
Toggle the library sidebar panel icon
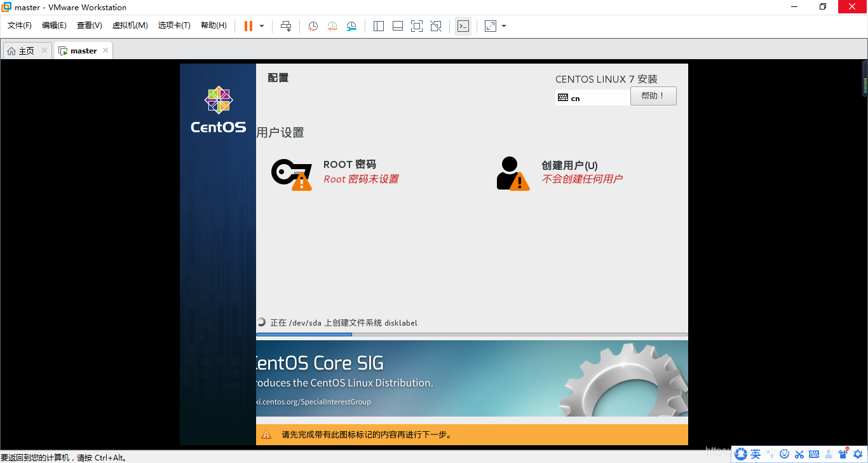379,26
